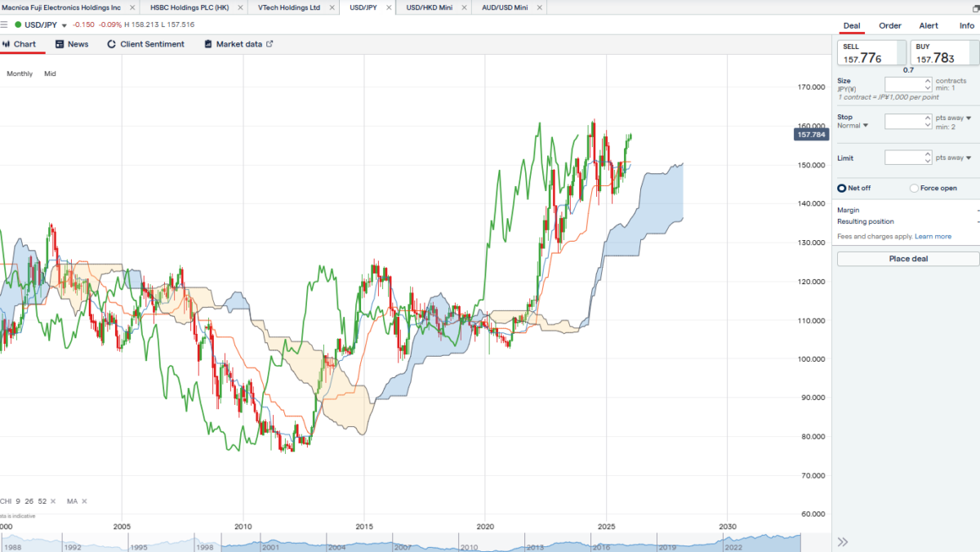980x552 pixels.
Task: Collapse the deal panel chevron
Action: coord(843,541)
